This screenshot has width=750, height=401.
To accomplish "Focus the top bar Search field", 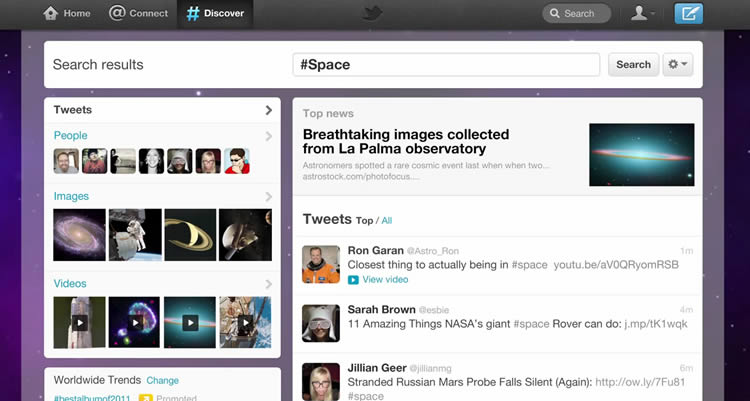I will click(x=576, y=13).
